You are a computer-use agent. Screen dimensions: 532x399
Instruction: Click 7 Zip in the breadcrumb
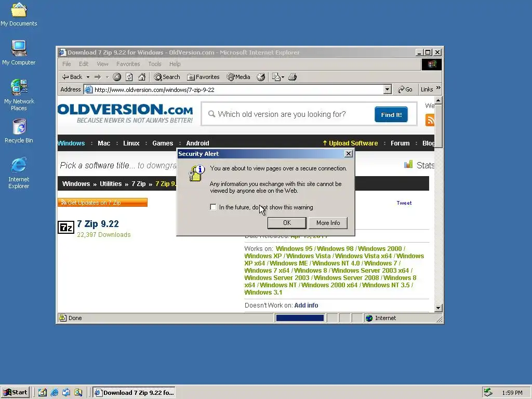coord(138,183)
